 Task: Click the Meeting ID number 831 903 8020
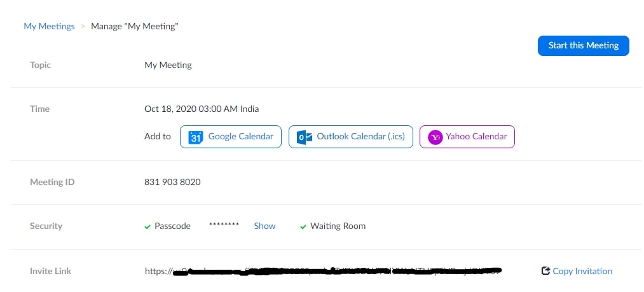(172, 182)
